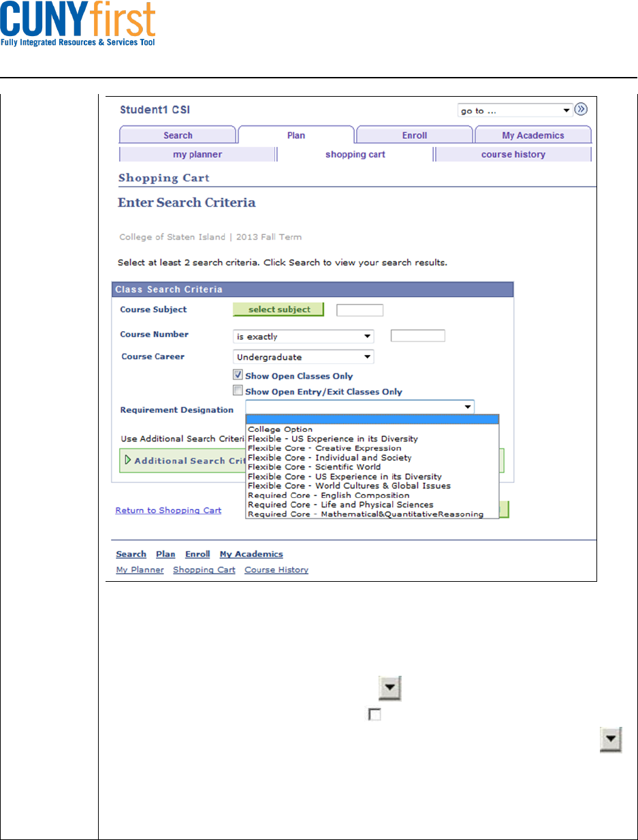Click the bottom My Academics link

click(251, 555)
